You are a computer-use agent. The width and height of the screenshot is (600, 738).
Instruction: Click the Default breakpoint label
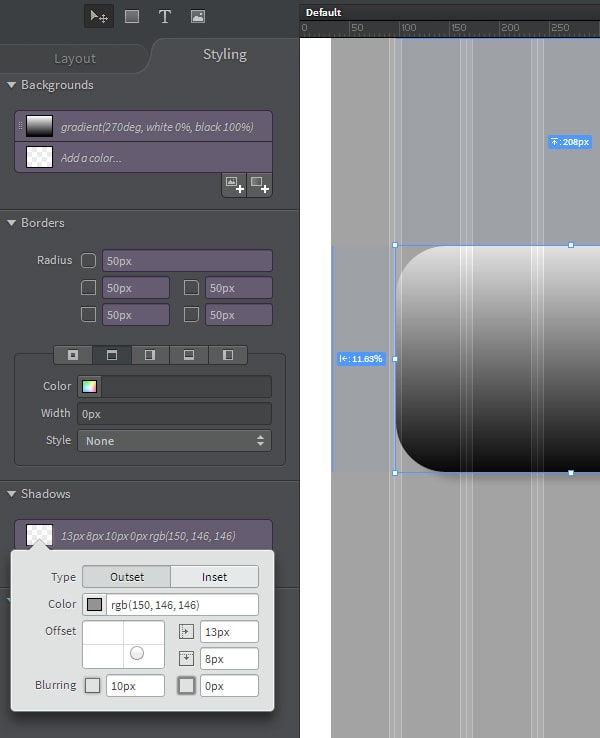323,13
